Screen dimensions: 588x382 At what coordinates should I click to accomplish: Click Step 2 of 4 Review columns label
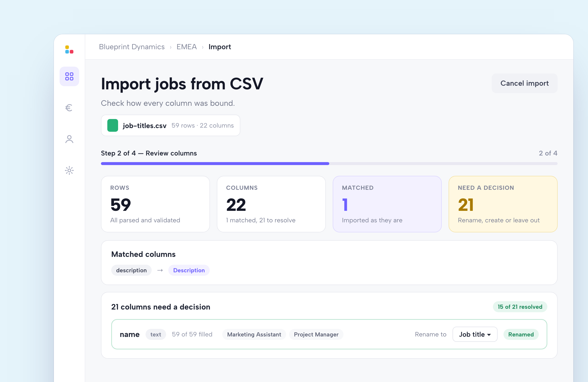149,153
